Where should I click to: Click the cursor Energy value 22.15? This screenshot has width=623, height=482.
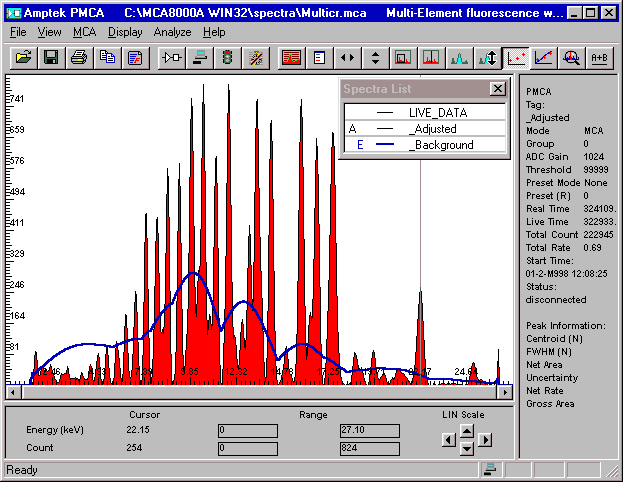click(138, 430)
